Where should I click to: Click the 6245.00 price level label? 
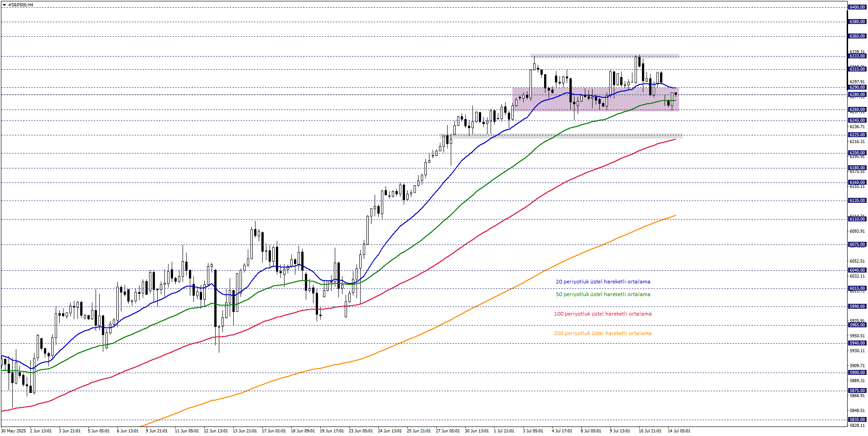tap(857, 120)
